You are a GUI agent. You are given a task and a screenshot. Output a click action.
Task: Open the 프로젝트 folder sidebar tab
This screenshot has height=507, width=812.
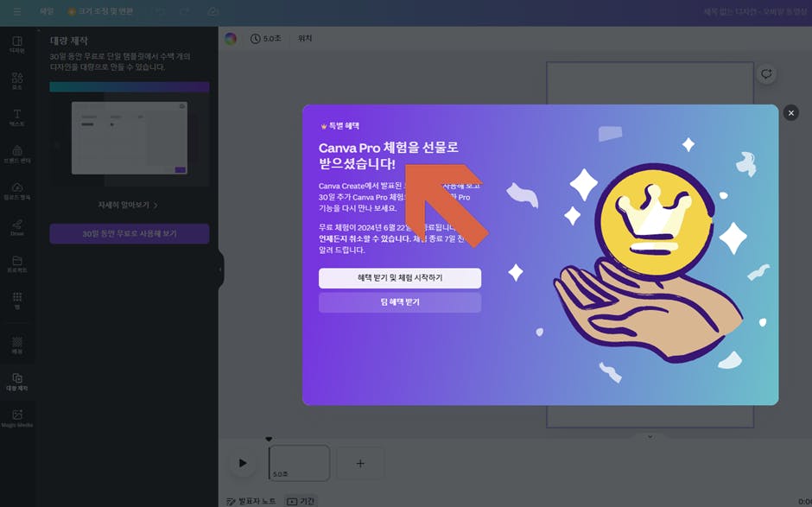(17, 264)
